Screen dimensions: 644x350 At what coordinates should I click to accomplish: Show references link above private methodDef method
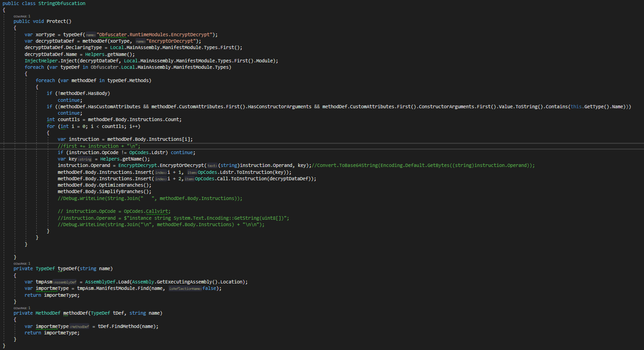22,308
